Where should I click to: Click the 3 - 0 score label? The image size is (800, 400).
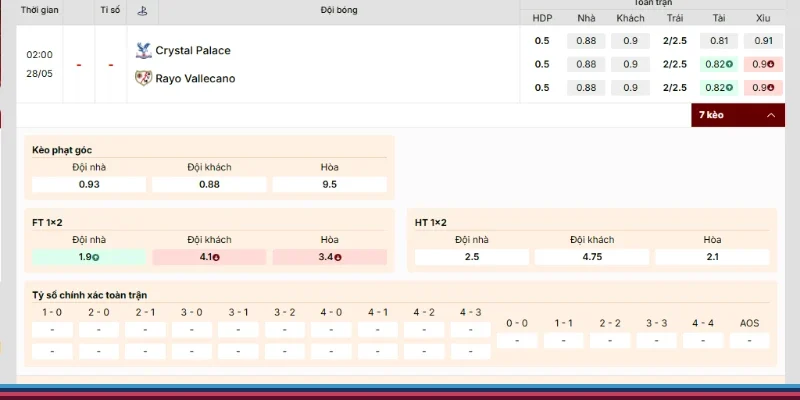point(192,312)
